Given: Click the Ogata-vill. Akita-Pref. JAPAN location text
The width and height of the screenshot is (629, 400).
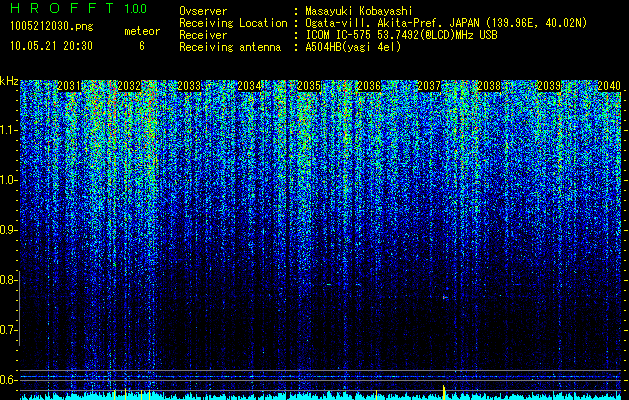Looking at the screenshot, I should coord(446,23).
